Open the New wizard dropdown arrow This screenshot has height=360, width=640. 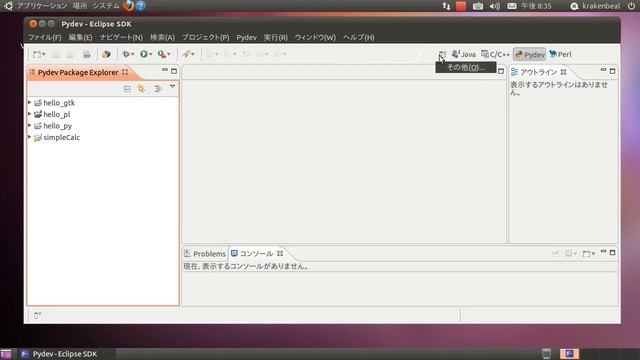(44, 54)
